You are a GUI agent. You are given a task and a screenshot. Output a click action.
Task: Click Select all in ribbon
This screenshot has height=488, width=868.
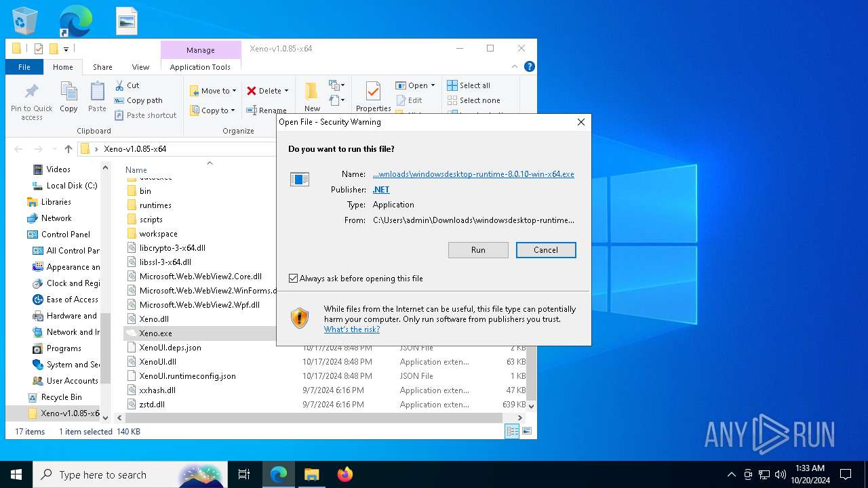pyautogui.click(x=469, y=85)
